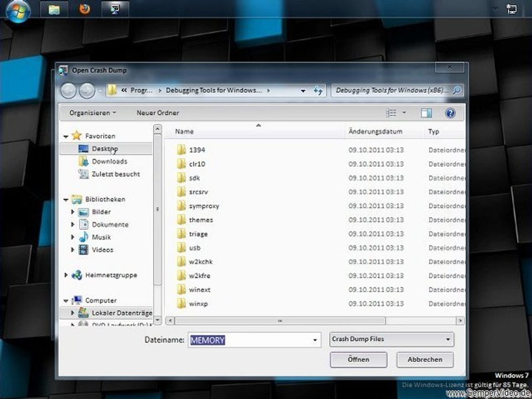Click the sidebar scroll up arrow
532x399 pixels.
pyautogui.click(x=157, y=129)
